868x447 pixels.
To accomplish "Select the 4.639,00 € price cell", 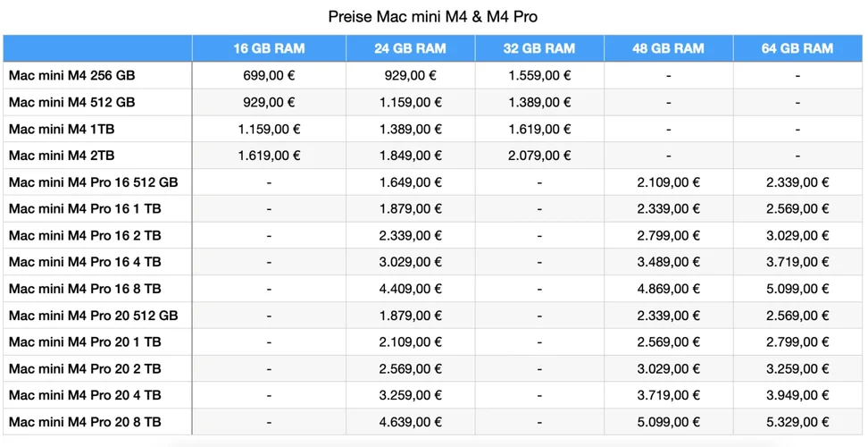I will point(410,422).
